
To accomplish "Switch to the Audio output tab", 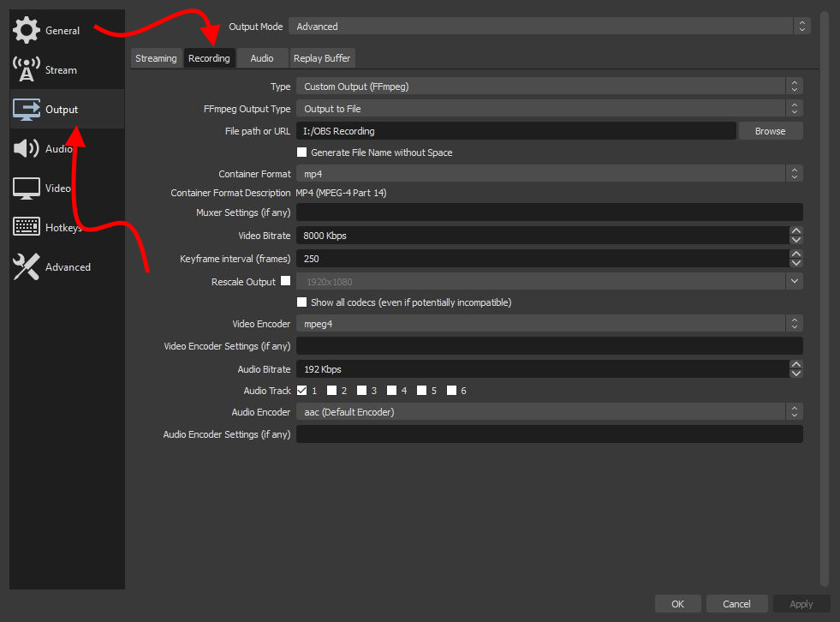I will (262, 58).
